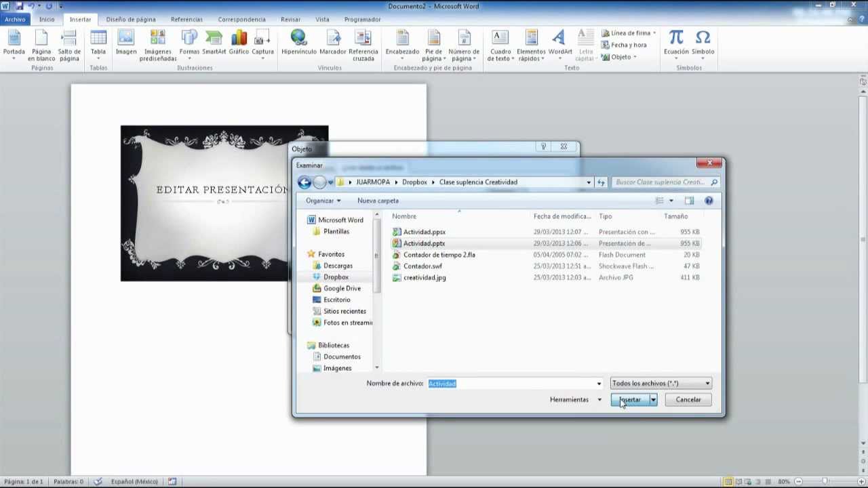Open the Insertar button dropdown arrow
Viewport: 868px width, 488px height.
[653, 400]
